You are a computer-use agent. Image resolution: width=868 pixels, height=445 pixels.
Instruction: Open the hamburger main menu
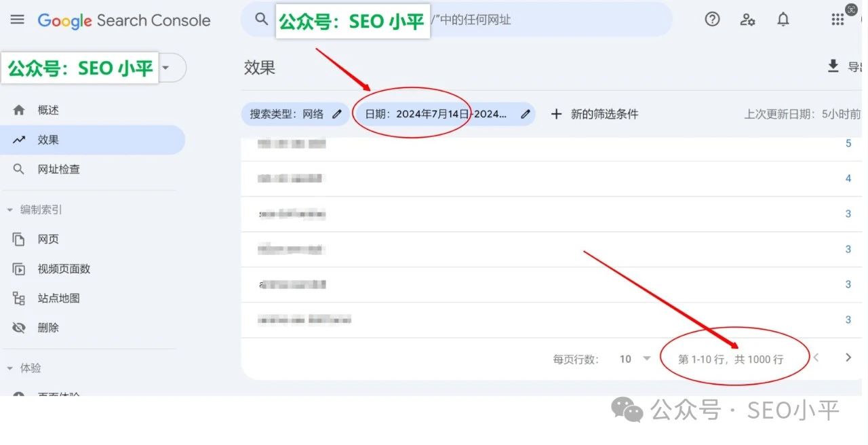pos(17,20)
